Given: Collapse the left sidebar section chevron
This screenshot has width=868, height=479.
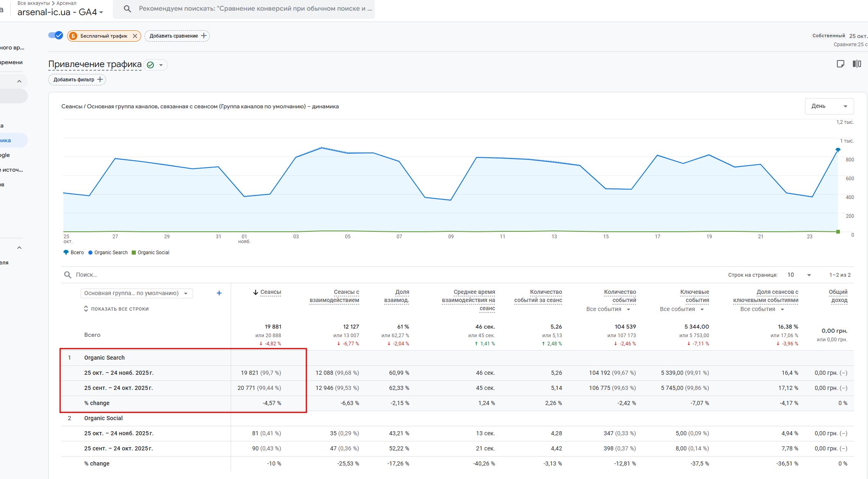Looking at the screenshot, I should click(19, 81).
